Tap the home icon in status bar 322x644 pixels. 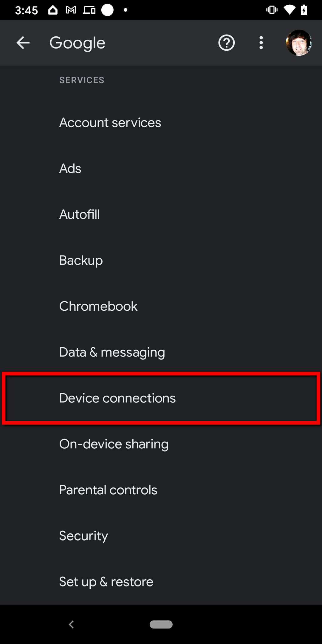pyautogui.click(x=53, y=10)
